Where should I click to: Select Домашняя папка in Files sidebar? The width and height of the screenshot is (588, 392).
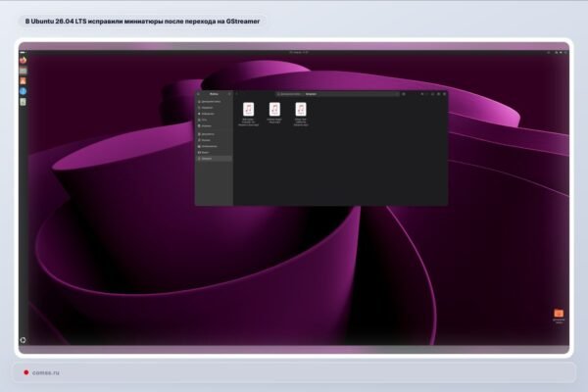(x=214, y=102)
